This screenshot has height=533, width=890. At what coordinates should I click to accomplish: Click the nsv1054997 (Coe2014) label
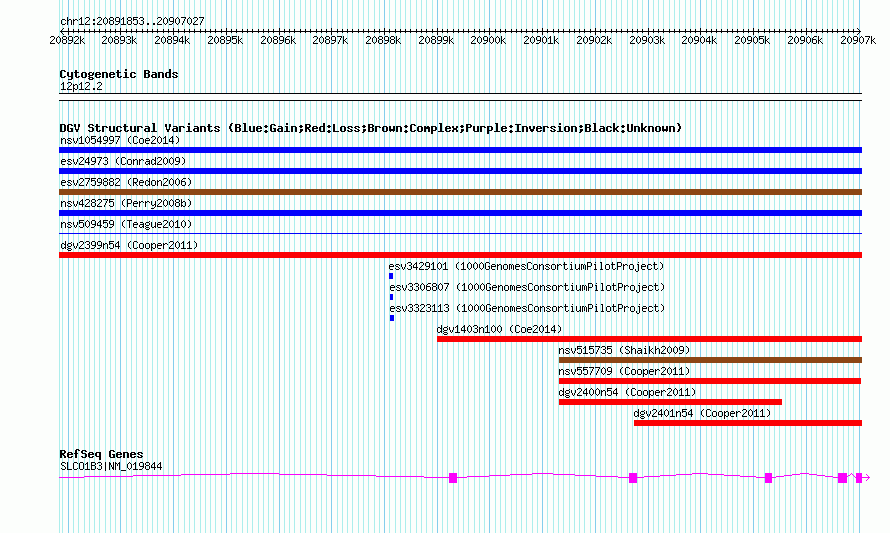click(x=120, y=140)
